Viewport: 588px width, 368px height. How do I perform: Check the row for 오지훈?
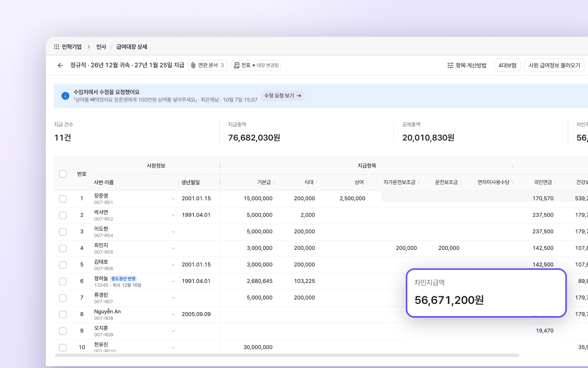pos(63,331)
